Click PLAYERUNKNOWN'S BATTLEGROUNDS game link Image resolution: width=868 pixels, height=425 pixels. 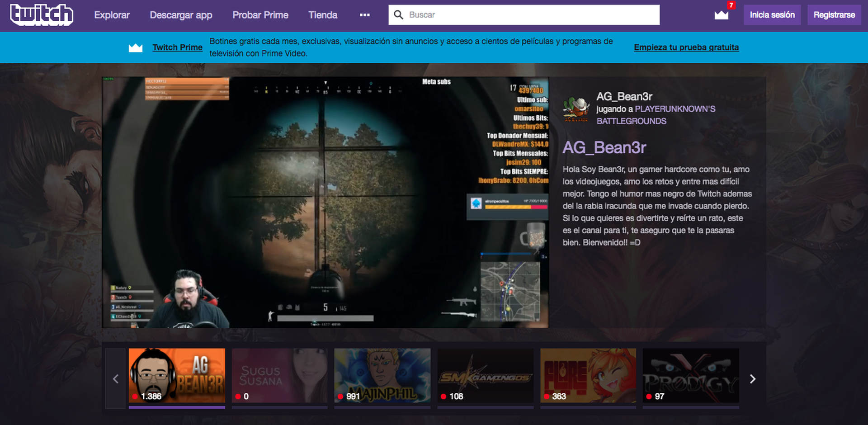[656, 115]
